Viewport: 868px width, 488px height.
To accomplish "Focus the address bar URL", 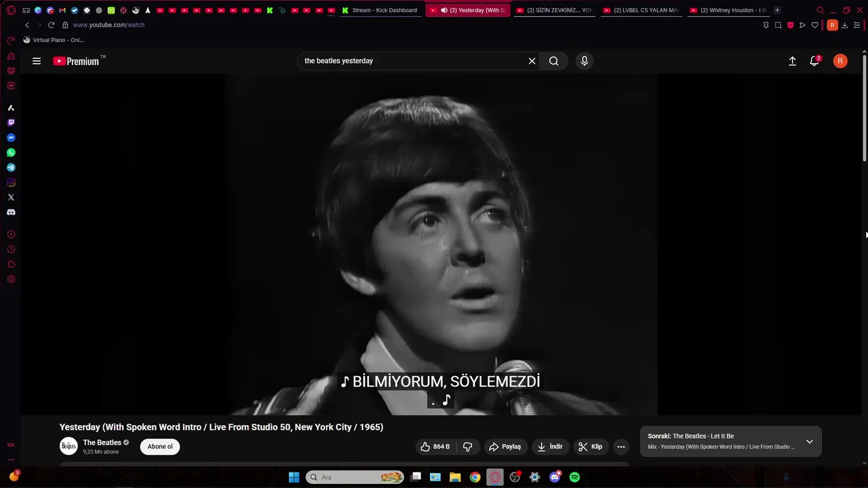I will (108, 25).
